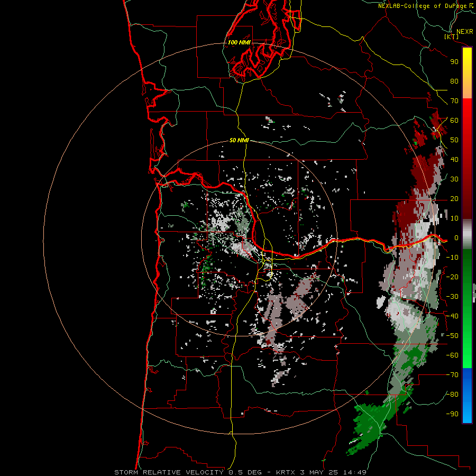This screenshot has width=476, height=476.
Task: Click the 80 value on velocity scale
Action: tap(454, 81)
